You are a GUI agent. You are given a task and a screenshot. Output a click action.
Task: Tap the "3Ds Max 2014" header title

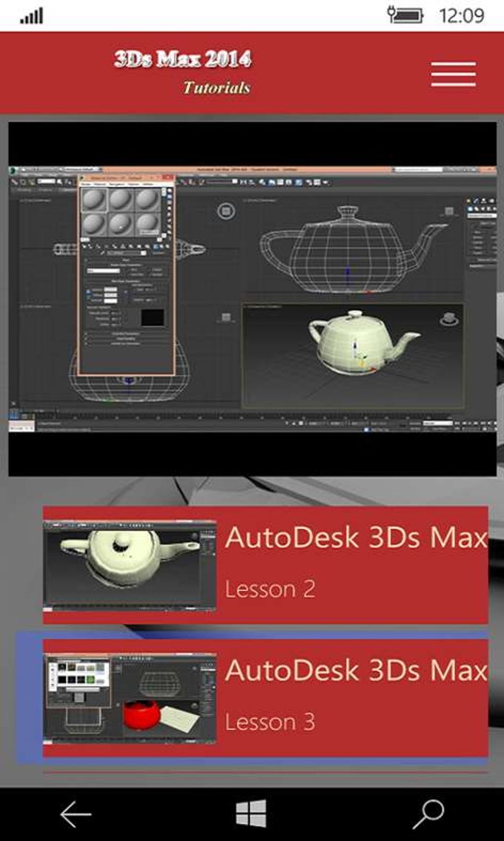pyautogui.click(x=182, y=59)
